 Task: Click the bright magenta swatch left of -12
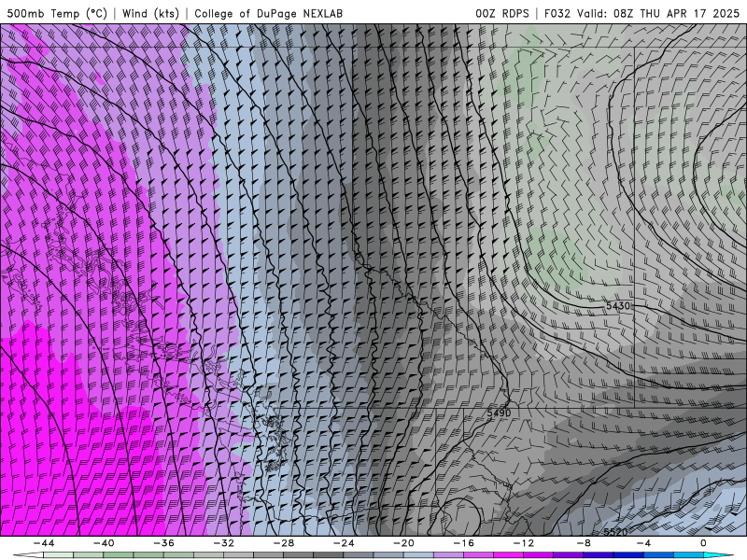pos(508,555)
